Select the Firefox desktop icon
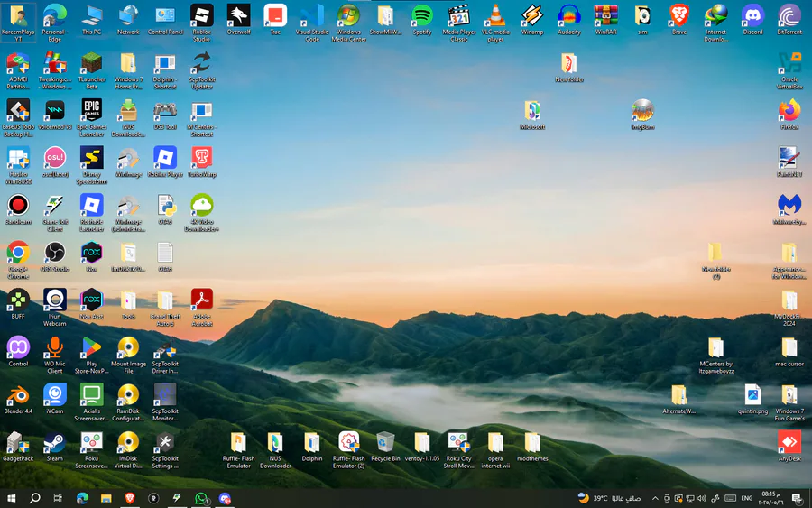 click(789, 115)
